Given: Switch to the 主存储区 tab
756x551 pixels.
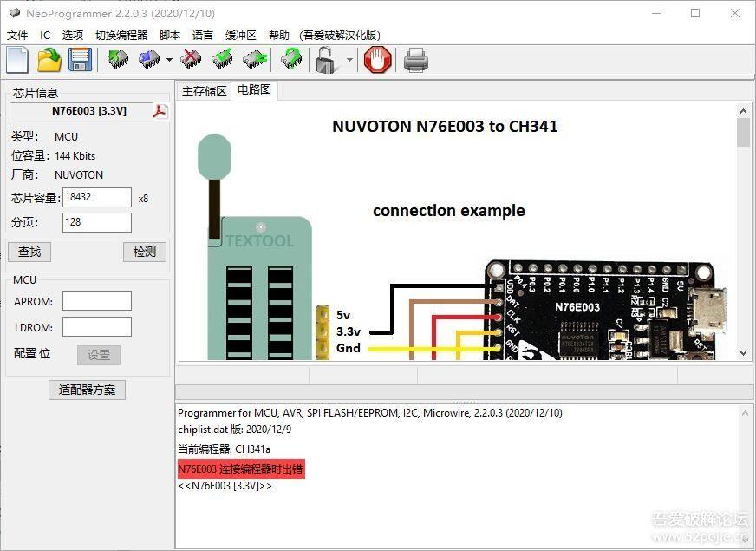Looking at the screenshot, I should (x=205, y=91).
